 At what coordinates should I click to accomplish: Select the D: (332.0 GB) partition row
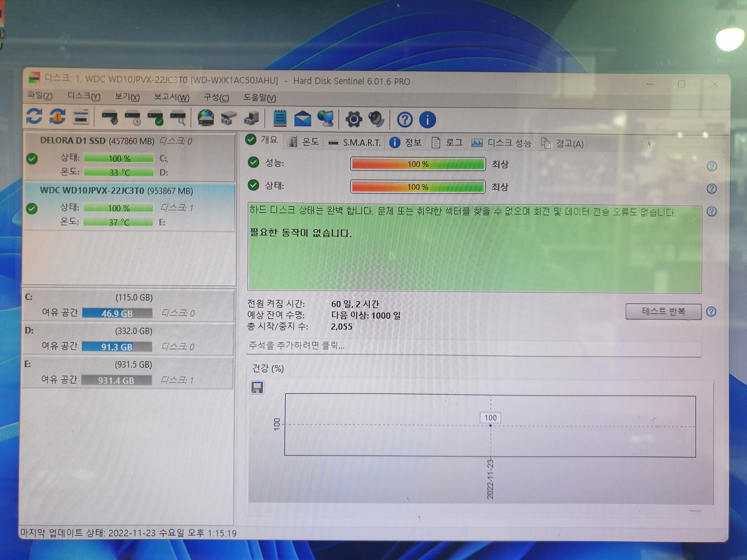[129, 339]
